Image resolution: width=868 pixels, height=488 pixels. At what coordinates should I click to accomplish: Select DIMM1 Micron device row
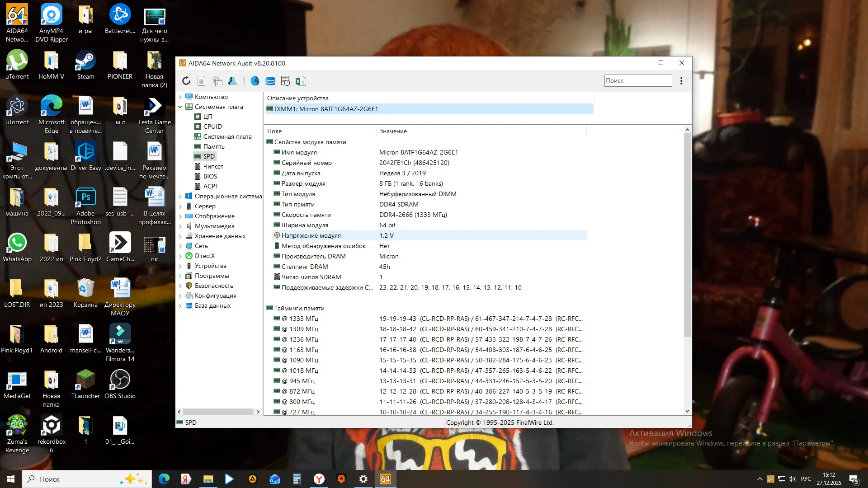click(x=325, y=109)
